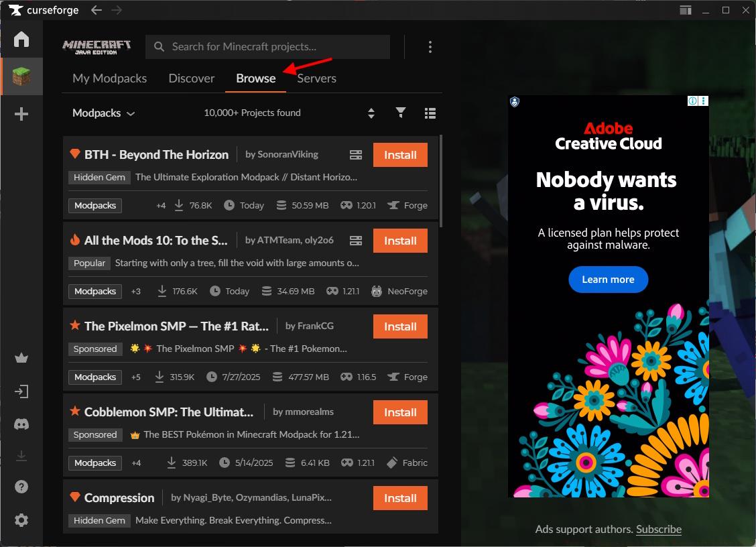Viewport: 756px width, 547px height.
Task: Click the sign-in arrow icon in sidebar
Action: point(21,391)
